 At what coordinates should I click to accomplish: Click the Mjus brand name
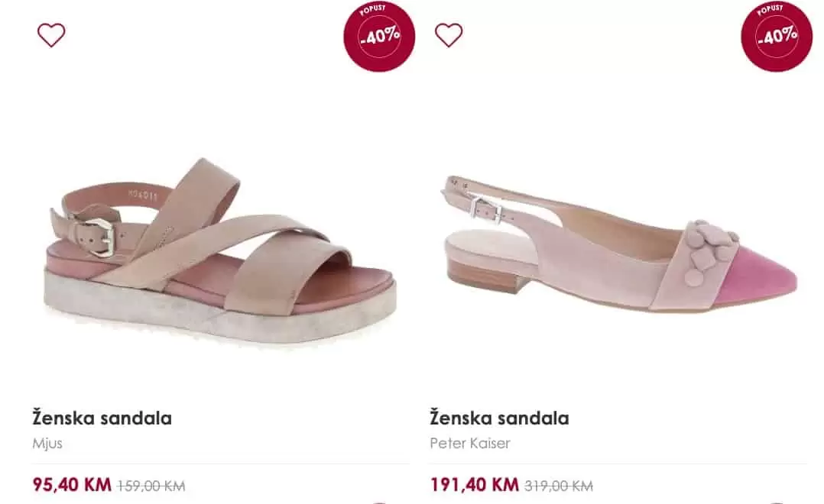48,443
